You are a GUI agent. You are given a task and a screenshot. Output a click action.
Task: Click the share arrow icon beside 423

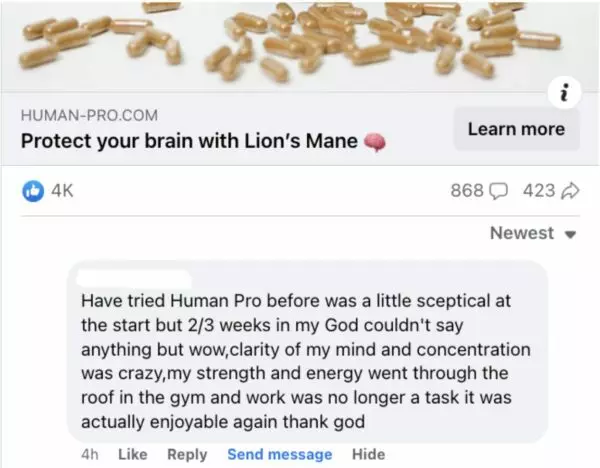coord(570,191)
